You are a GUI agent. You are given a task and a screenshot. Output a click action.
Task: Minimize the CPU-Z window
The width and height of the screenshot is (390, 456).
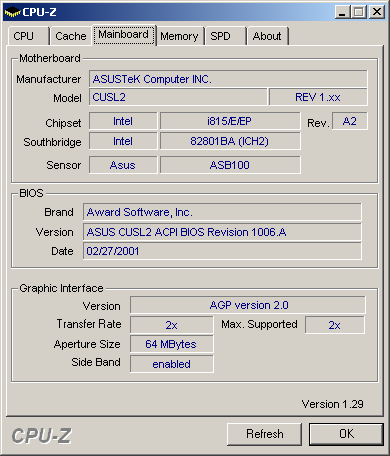(x=342, y=12)
